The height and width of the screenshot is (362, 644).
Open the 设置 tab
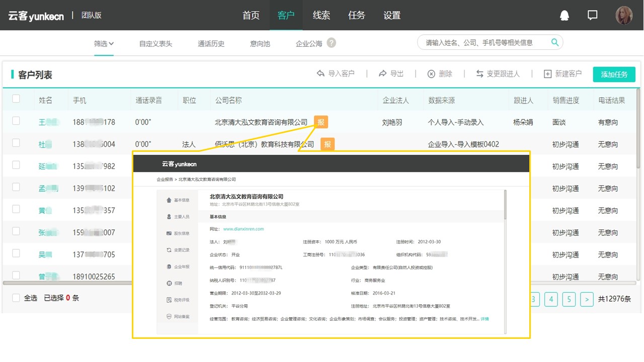coord(392,15)
